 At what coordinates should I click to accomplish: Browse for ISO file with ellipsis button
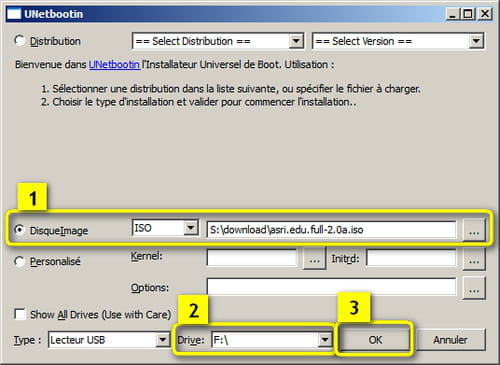click(474, 230)
